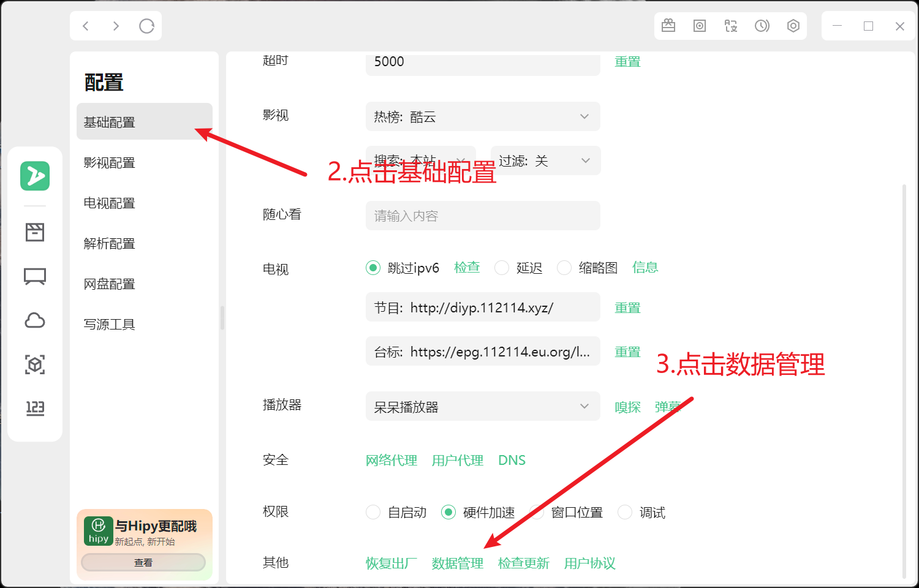Click 重置 next to the 节目 URL
This screenshot has height=588, width=919.
click(627, 307)
